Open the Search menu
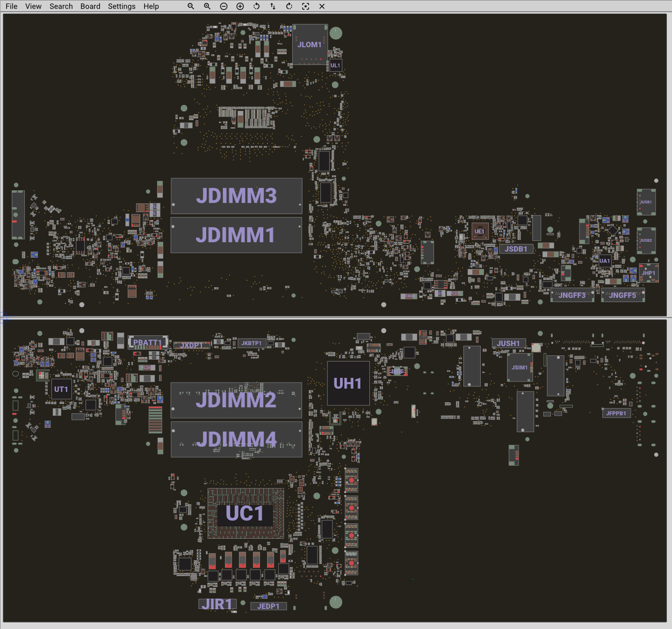 tap(61, 6)
